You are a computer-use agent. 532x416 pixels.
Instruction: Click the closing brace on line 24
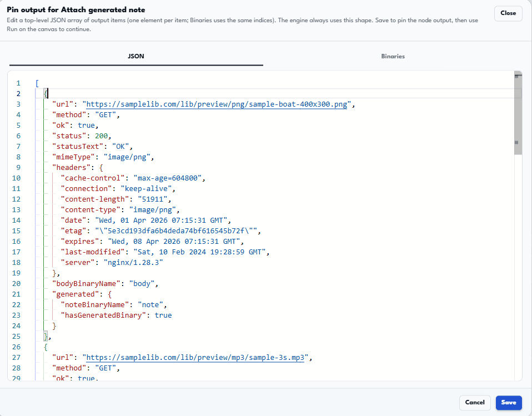tap(53, 325)
